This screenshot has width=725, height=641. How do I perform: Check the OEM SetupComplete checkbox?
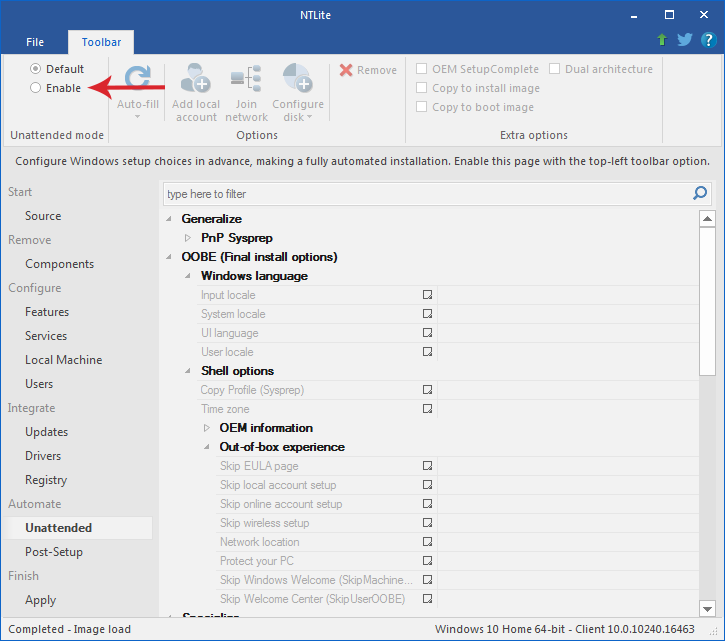(x=421, y=69)
